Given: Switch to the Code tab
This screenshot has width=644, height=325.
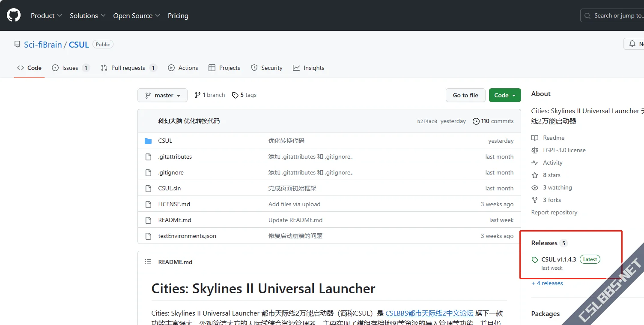Looking at the screenshot, I should (x=29, y=68).
